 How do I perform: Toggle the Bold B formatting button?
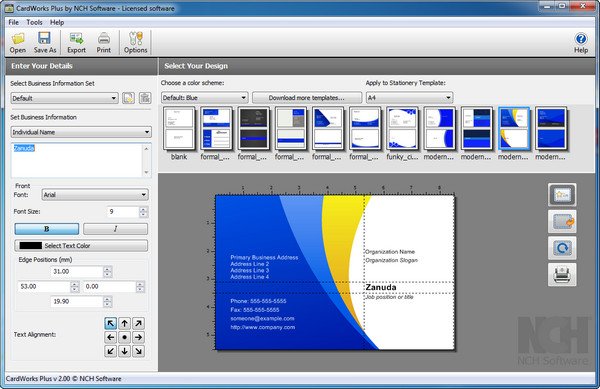click(47, 229)
